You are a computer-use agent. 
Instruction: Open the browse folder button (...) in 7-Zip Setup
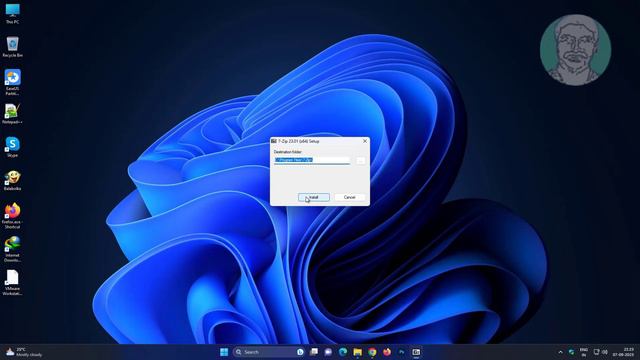pos(360,160)
